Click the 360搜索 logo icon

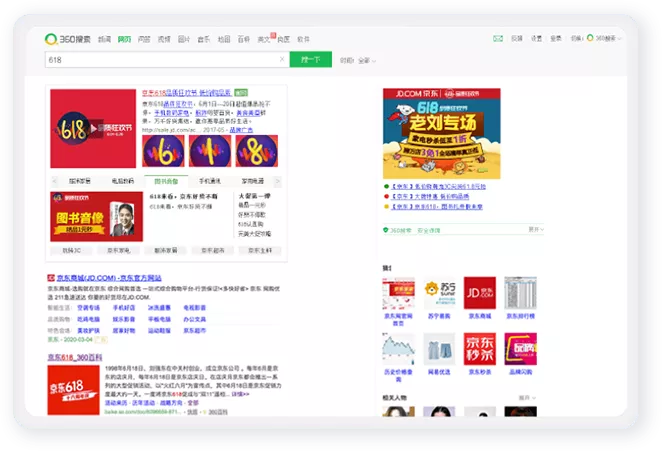[x=52, y=39]
